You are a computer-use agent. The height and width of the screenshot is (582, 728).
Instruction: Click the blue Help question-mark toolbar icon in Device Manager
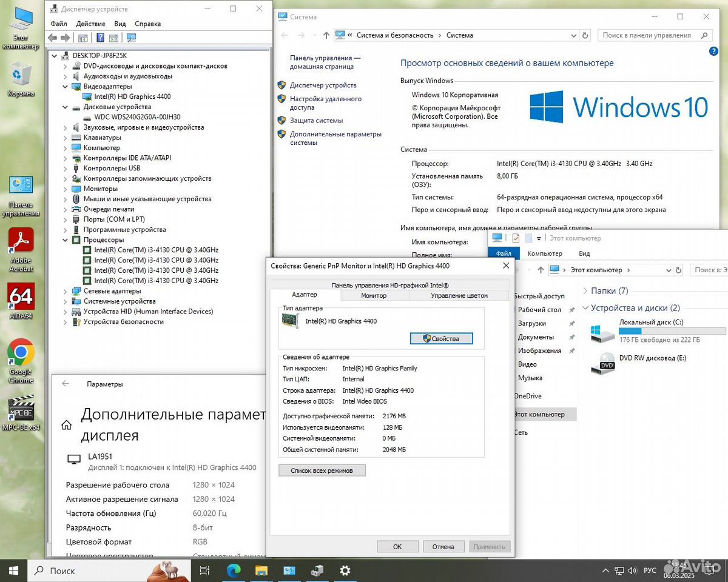(x=101, y=38)
